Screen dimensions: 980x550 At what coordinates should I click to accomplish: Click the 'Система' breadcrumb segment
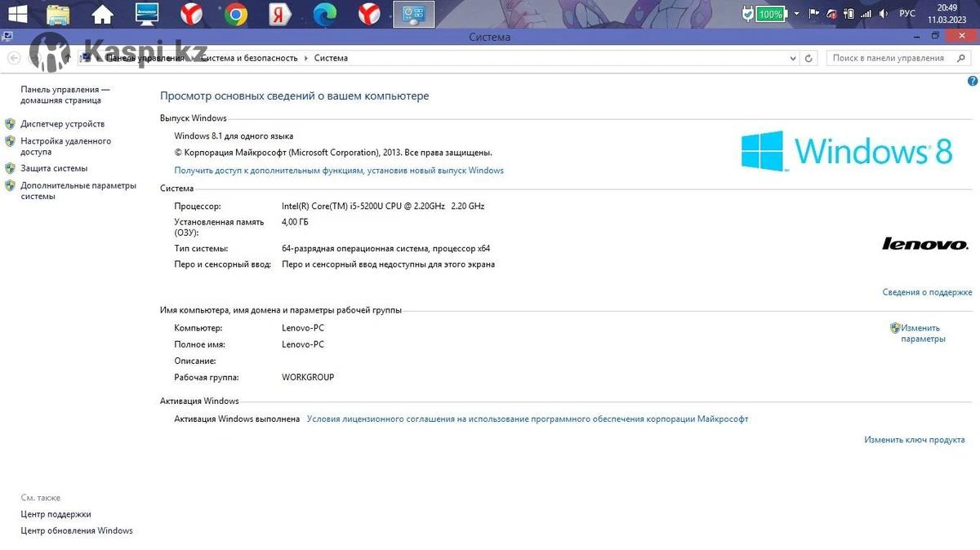pyautogui.click(x=331, y=58)
